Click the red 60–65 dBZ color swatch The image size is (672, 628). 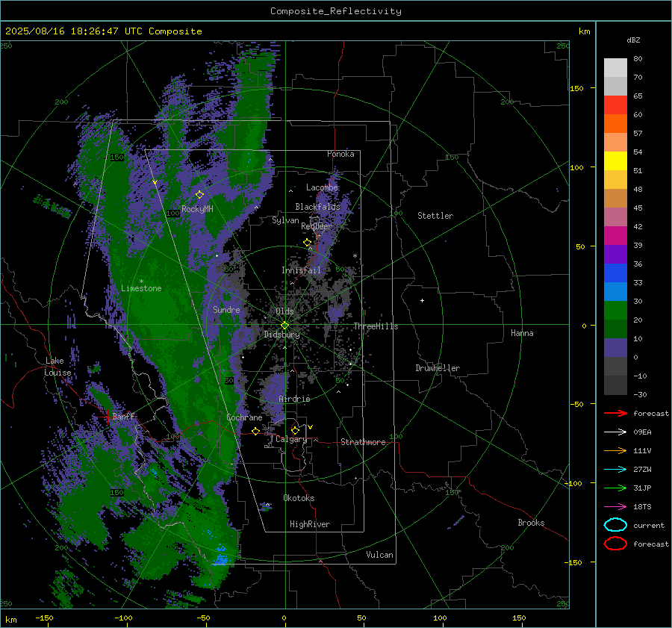[615, 105]
